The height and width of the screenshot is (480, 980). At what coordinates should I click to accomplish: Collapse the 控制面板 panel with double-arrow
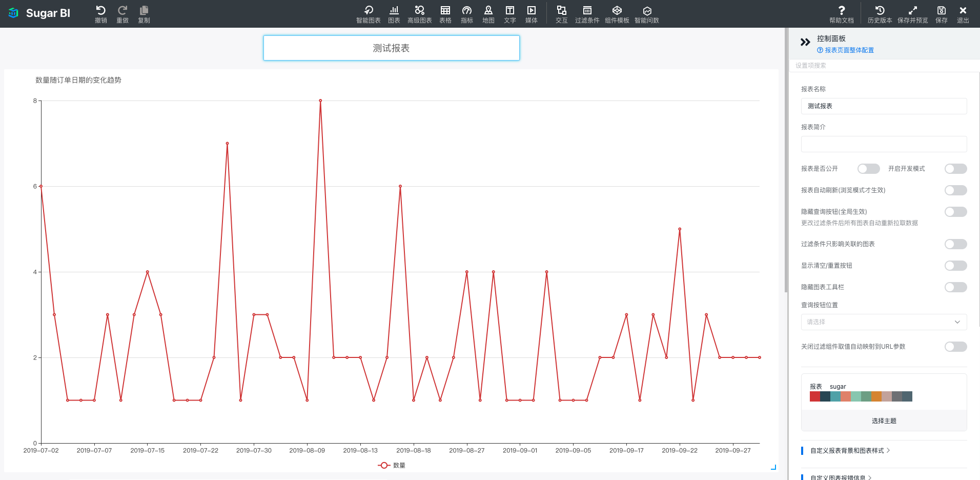805,42
